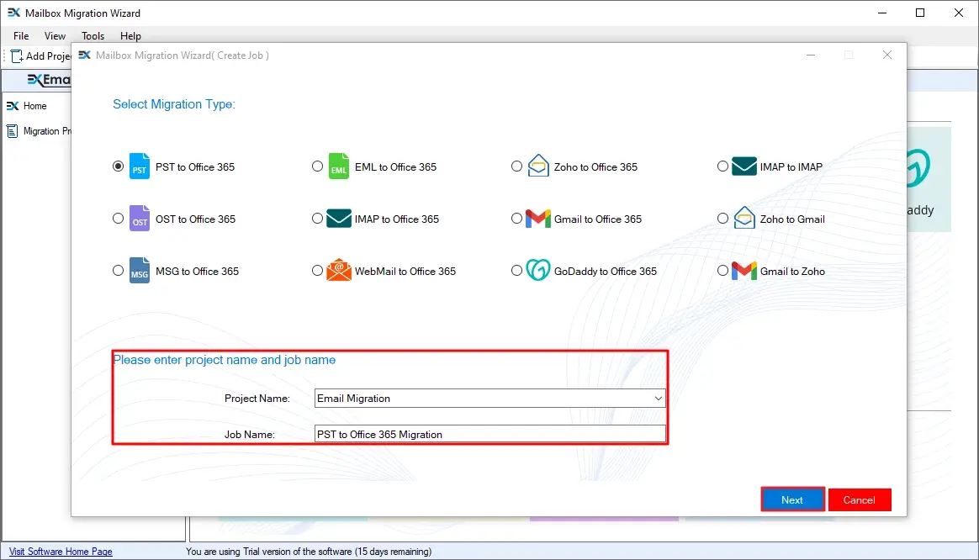Open the Project Name dropdown
Screen dimensions: 979x560
(x=659, y=398)
